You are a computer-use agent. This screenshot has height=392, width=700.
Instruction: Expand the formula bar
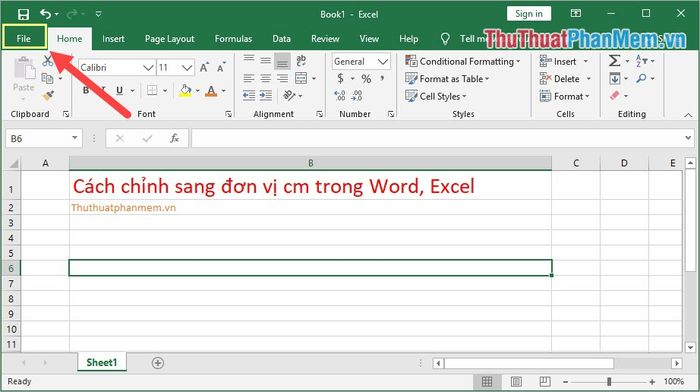[688, 138]
